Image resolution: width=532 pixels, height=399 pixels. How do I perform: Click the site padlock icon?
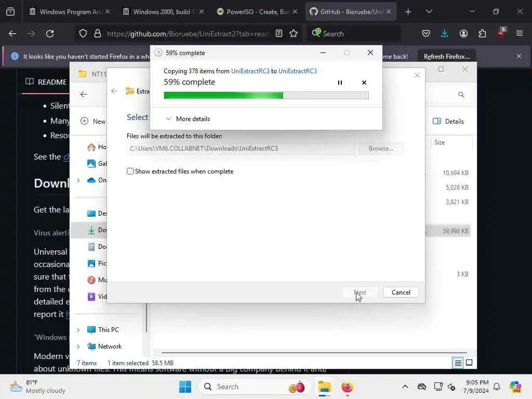(98, 34)
